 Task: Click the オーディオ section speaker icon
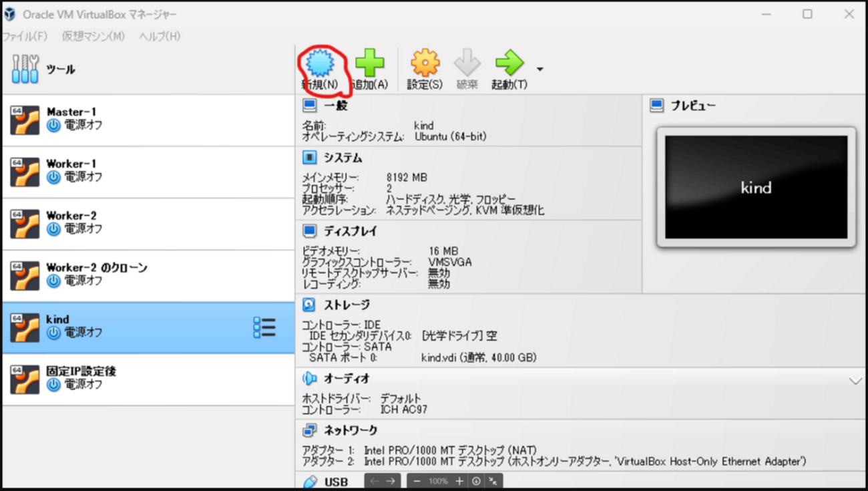tap(309, 378)
